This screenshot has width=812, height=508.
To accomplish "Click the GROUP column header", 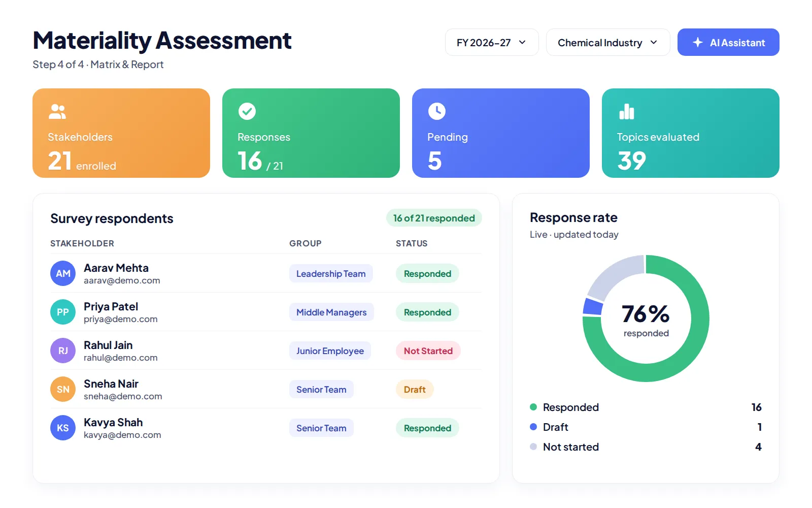I will (306, 243).
